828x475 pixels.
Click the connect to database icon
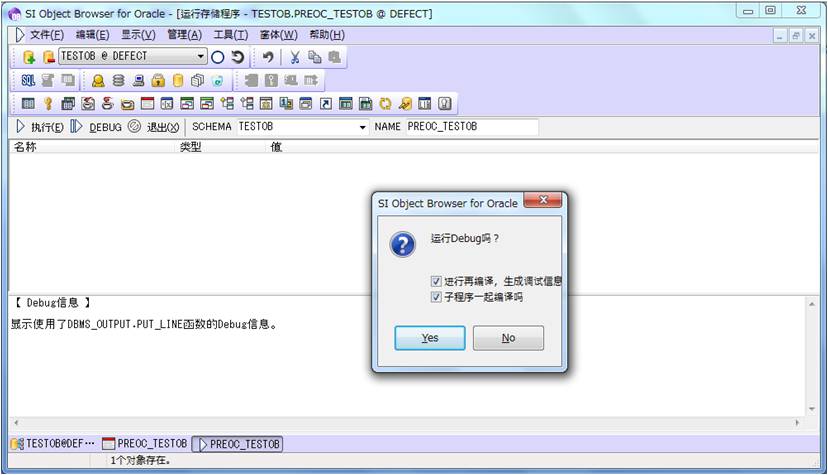pyautogui.click(x=29, y=57)
